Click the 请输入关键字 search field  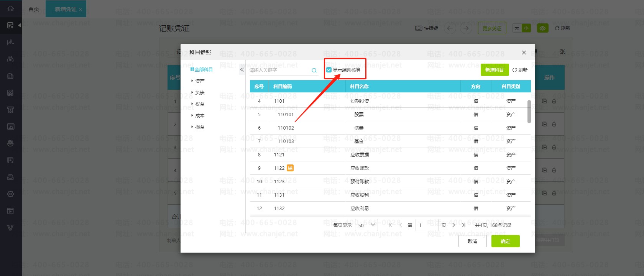point(279,70)
